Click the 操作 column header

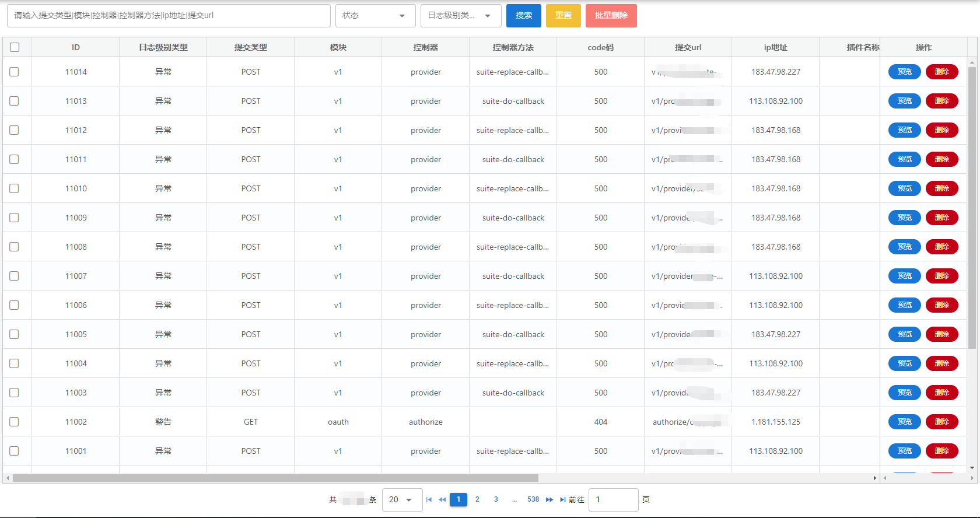tap(924, 47)
